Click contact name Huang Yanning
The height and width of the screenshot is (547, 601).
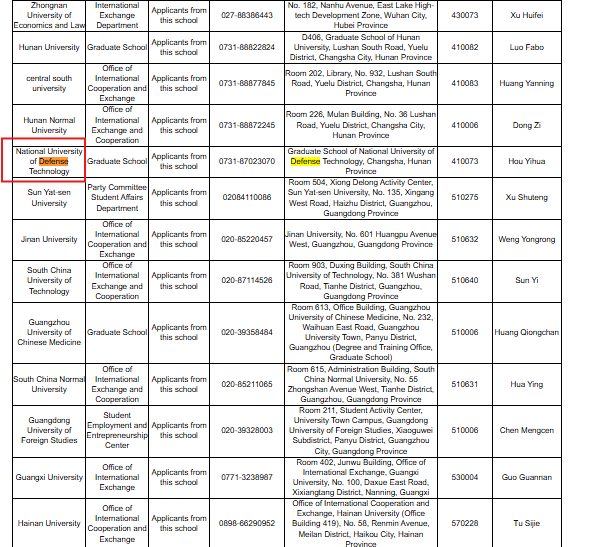click(x=527, y=83)
